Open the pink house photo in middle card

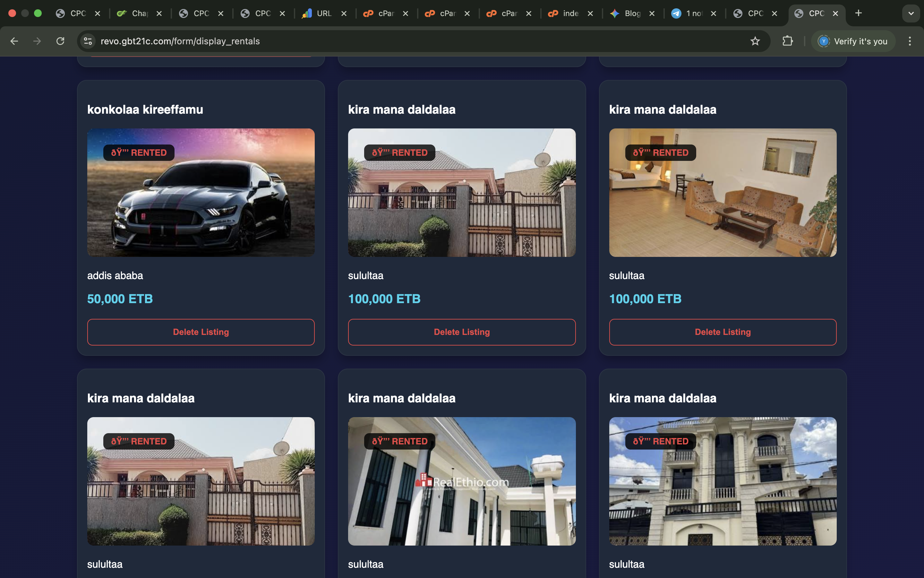(x=462, y=192)
